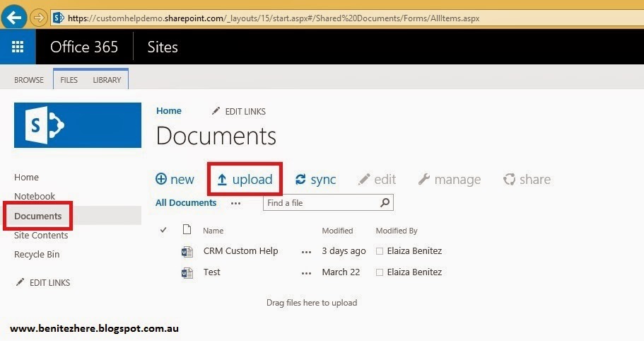
Task: Open the Sites link in Office 365 bar
Action: point(163,47)
